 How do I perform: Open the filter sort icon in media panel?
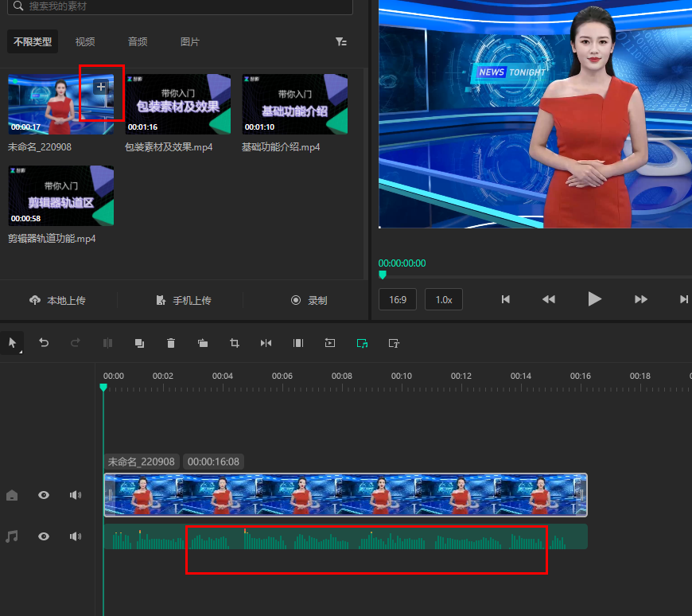point(341,41)
